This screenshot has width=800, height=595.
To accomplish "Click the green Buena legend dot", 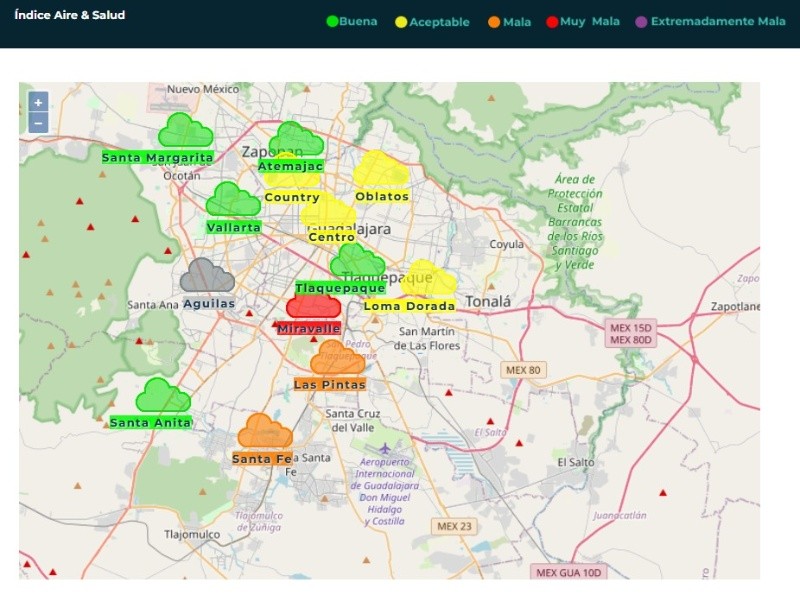I will (x=333, y=21).
